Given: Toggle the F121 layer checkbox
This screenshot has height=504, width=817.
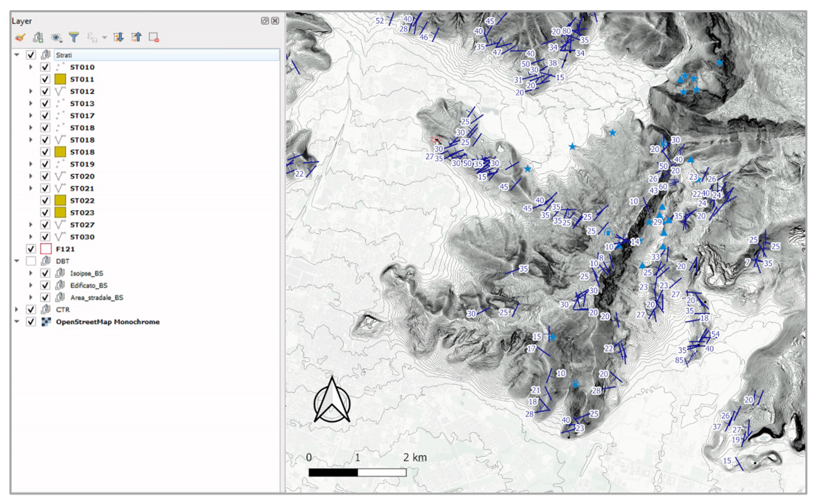Looking at the screenshot, I should point(31,249).
